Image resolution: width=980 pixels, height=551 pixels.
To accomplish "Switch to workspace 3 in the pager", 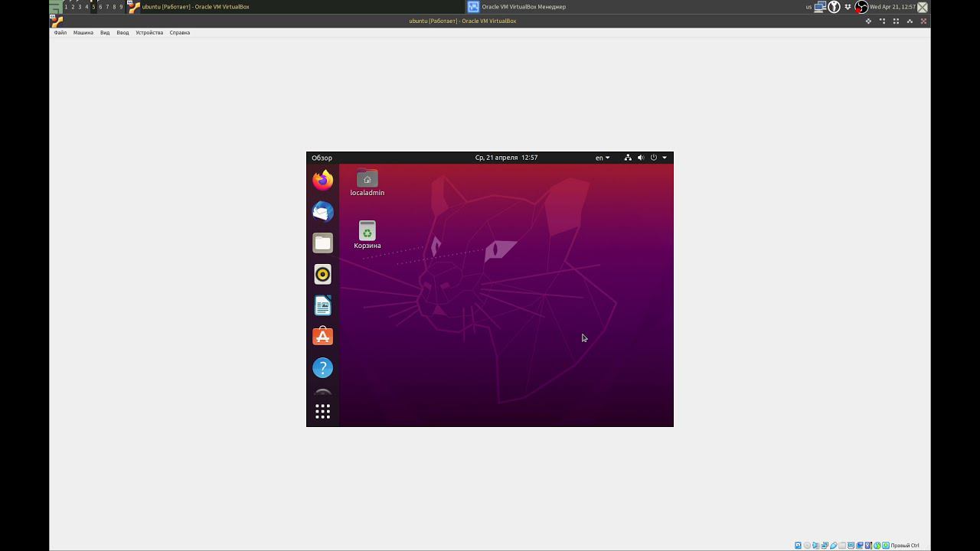I will pos(80,7).
